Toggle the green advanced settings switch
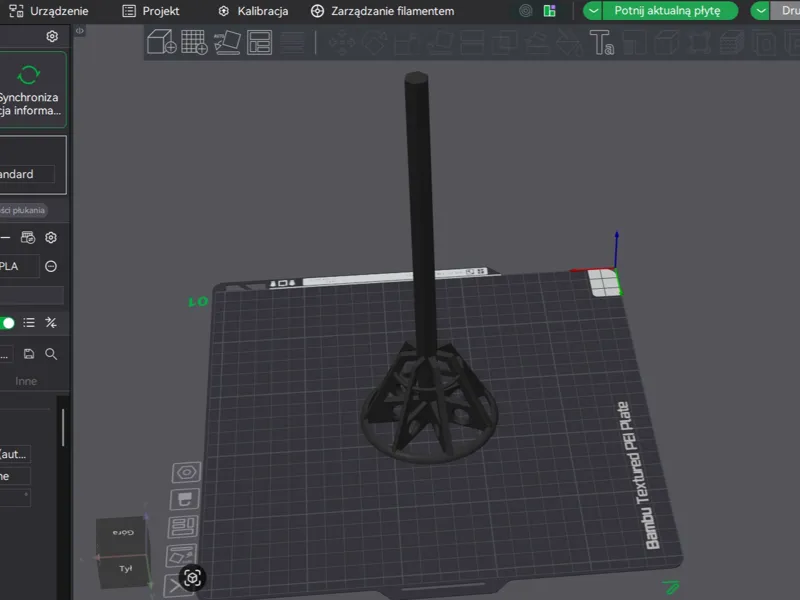This screenshot has height=600, width=800. [x=7, y=323]
